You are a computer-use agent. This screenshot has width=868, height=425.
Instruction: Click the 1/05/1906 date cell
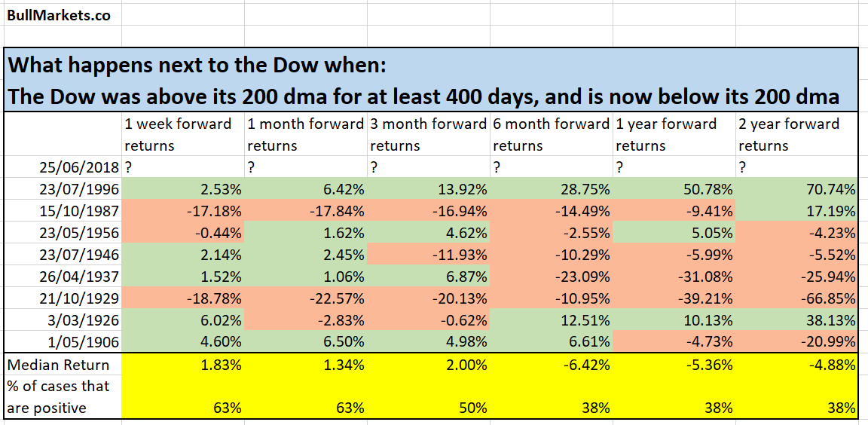coord(76,342)
